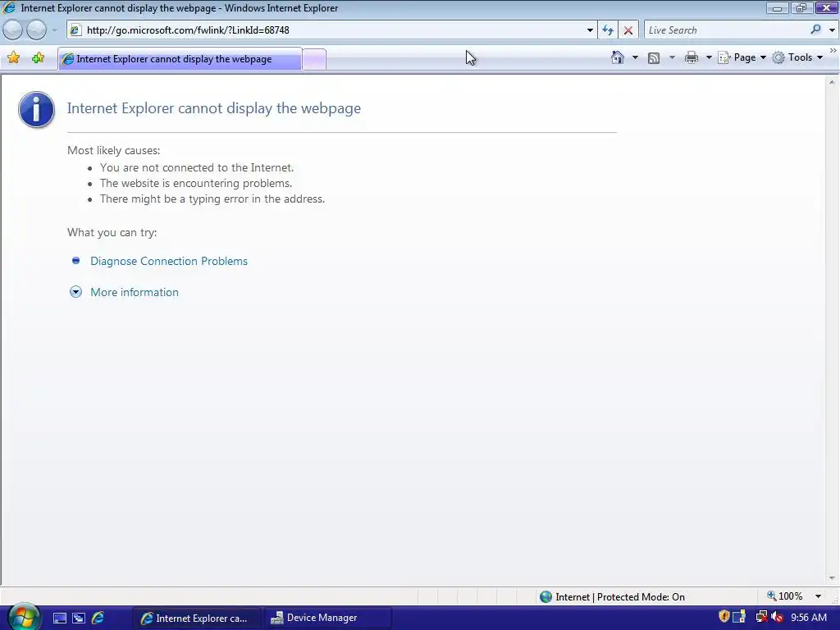The image size is (840, 630).
Task: Click the blue information icon on the error page
Action: 36,109
